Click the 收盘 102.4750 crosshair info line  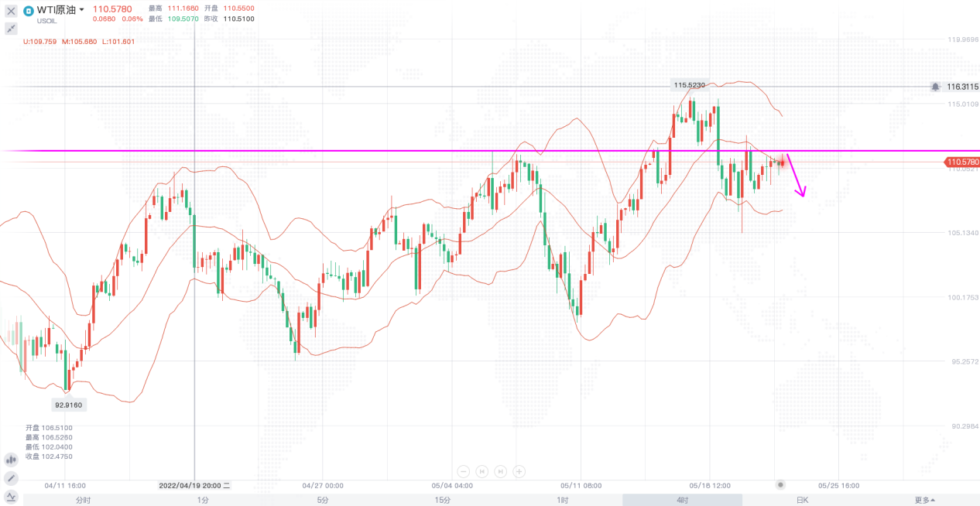[x=49, y=456]
